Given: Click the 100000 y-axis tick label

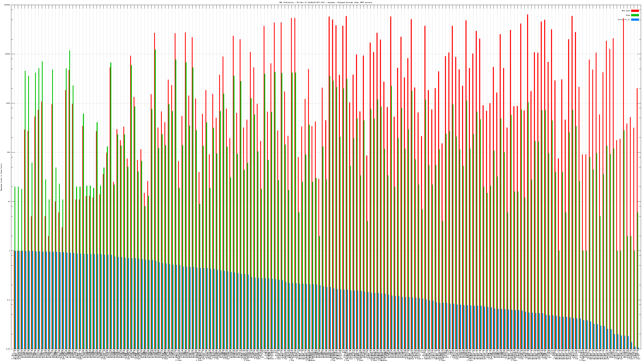Looking at the screenshot, I should click(7, 5).
